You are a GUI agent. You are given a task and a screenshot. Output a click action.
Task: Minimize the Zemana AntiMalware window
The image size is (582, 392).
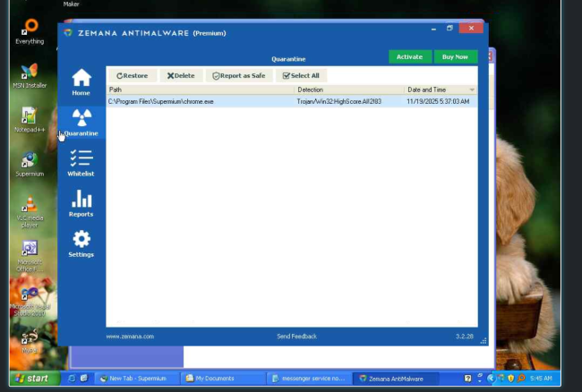point(433,29)
